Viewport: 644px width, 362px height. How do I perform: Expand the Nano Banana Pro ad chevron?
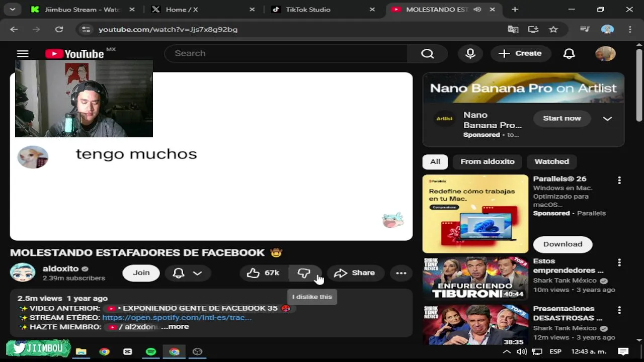607,119
